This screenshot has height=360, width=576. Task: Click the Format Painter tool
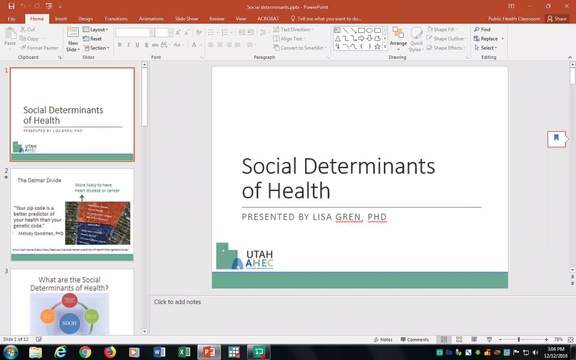pos(39,48)
